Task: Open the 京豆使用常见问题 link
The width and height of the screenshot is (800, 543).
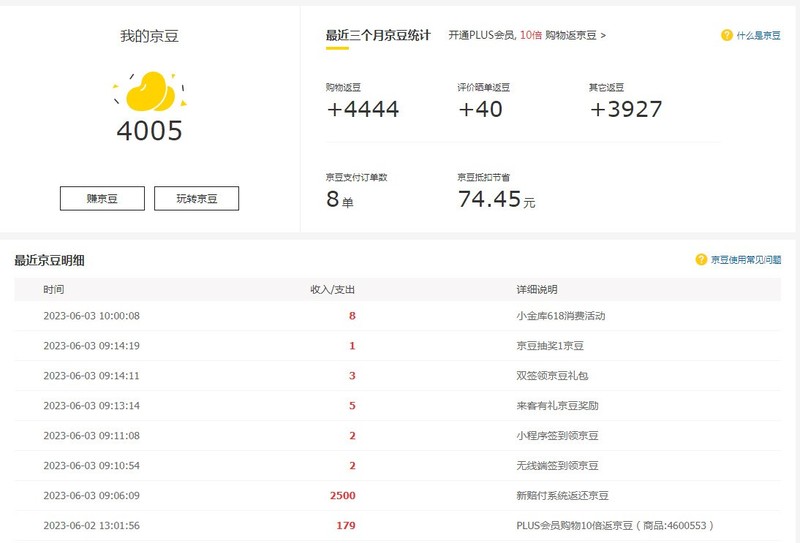Action: pyautogui.click(x=746, y=260)
